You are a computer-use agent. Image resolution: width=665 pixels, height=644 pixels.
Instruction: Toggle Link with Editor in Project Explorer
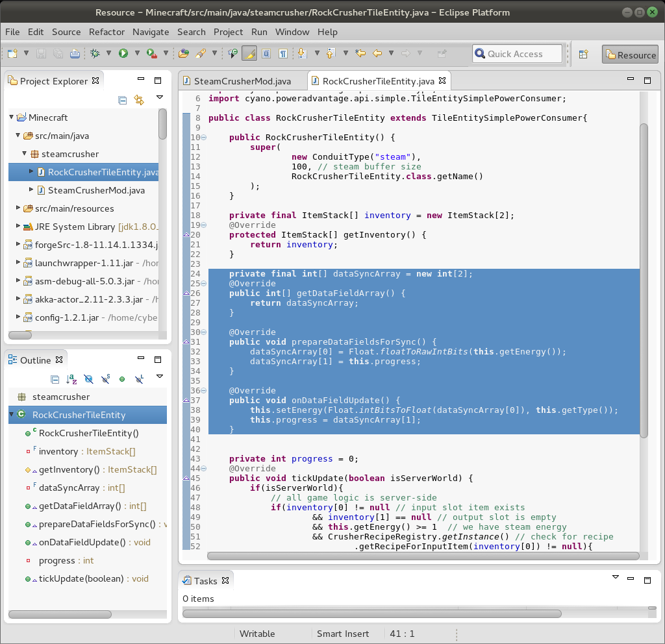(x=139, y=100)
